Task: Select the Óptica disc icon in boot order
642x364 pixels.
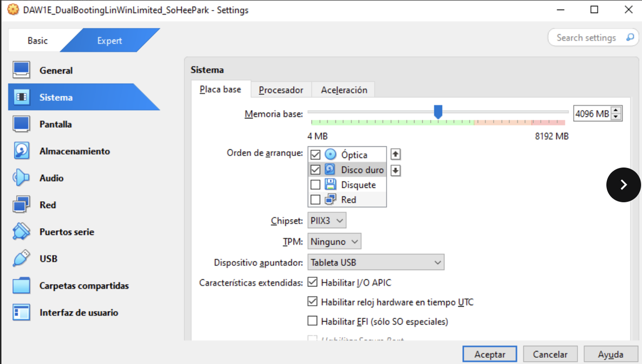Action: tap(330, 154)
